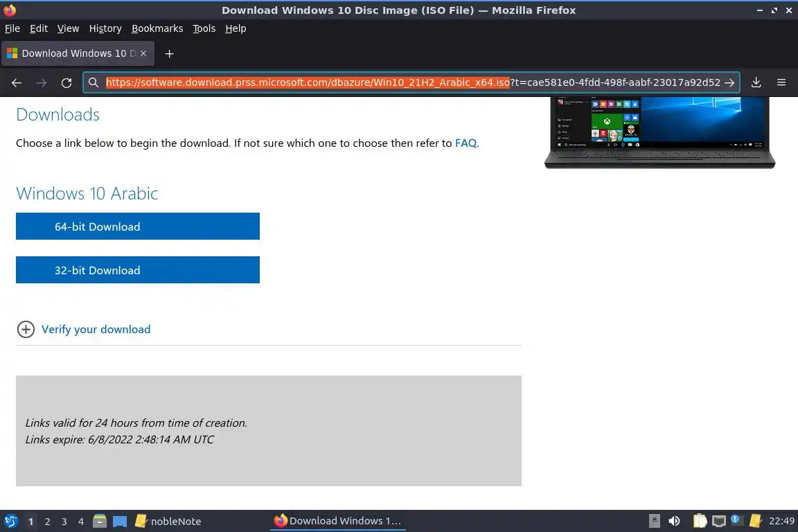Switch to virtual desktop 4
This screenshot has width=798, height=532.
click(81, 522)
